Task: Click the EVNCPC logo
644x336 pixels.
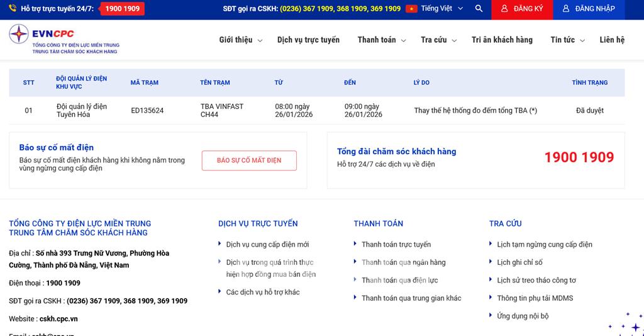Action: [x=64, y=40]
